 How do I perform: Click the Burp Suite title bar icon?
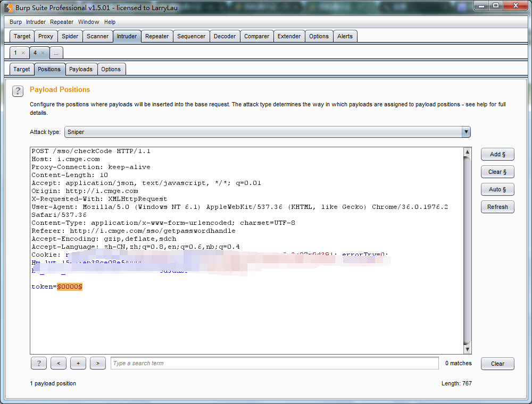tap(9, 7)
